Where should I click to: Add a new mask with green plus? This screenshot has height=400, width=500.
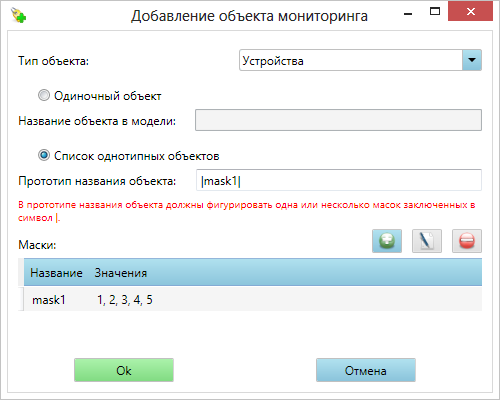point(387,241)
